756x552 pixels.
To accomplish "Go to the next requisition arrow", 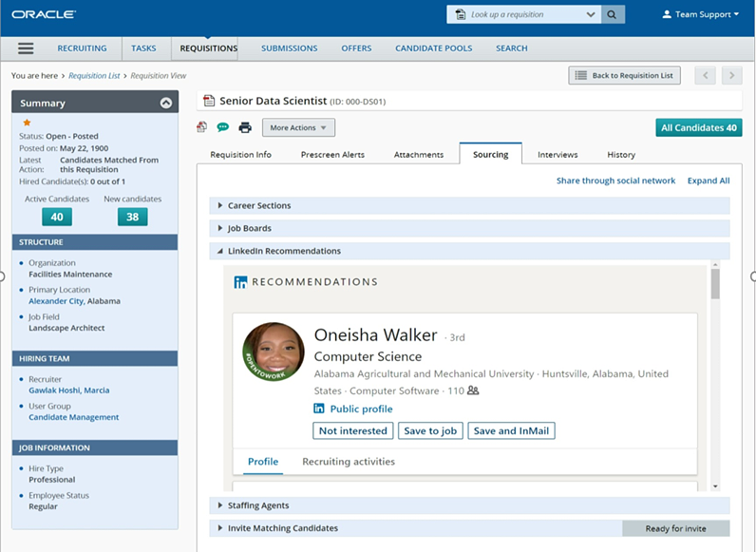I will 730,76.
